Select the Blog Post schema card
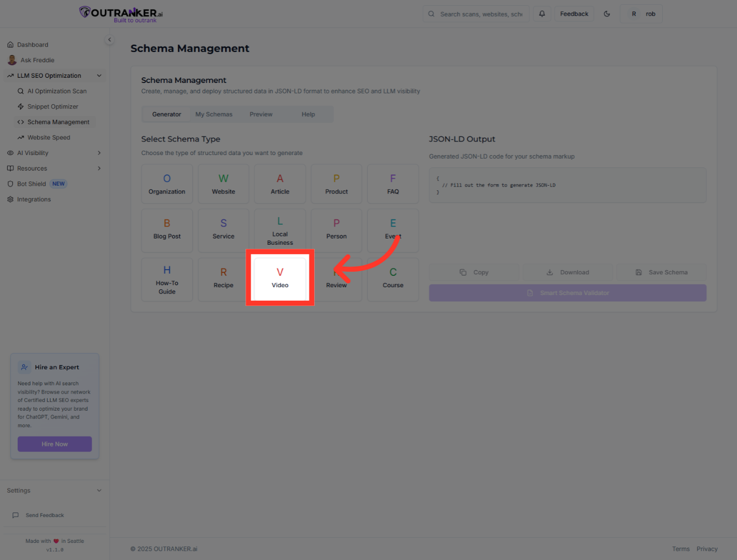This screenshot has width=737, height=560. [167, 231]
